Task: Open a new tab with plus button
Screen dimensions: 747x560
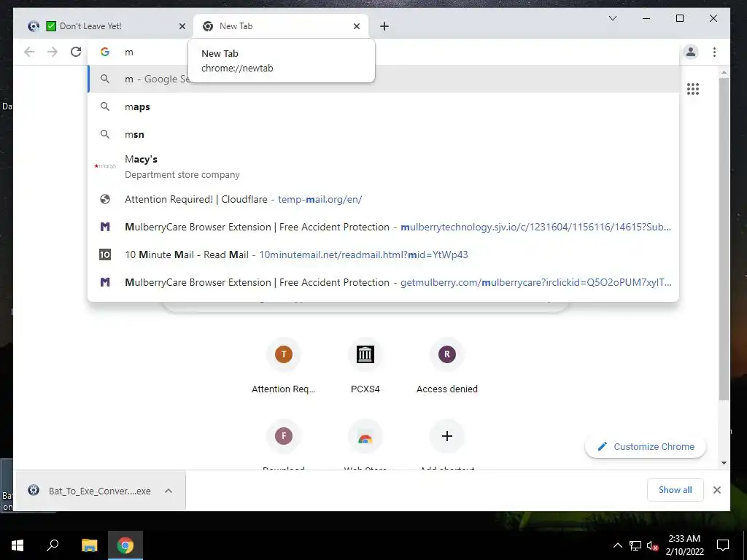Action: [384, 26]
